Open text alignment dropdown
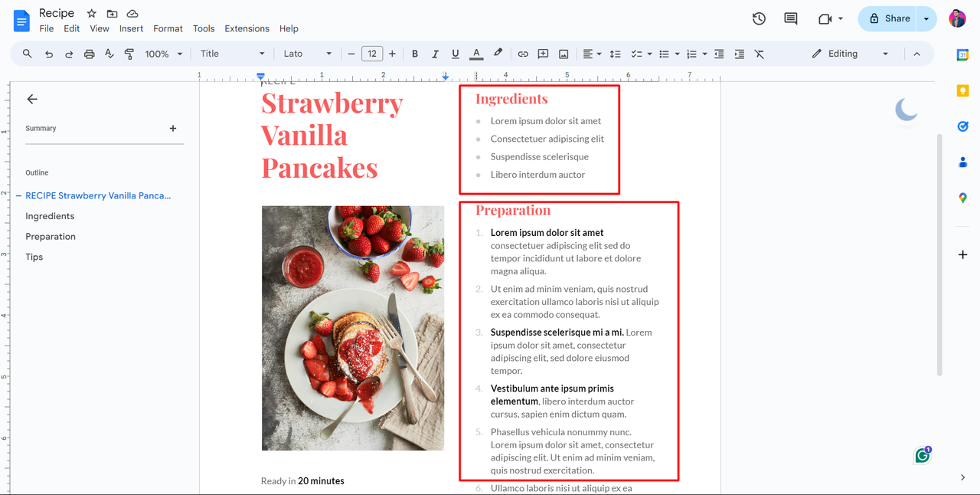This screenshot has width=980, height=495. [592, 54]
